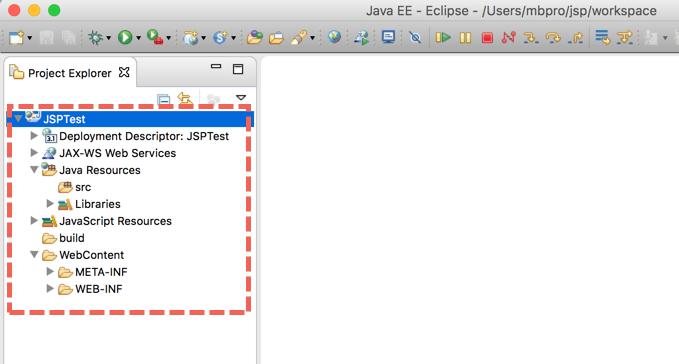Open the External Tools dropdown arrow
Image resolution: width=679 pixels, height=364 pixels.
[168, 39]
